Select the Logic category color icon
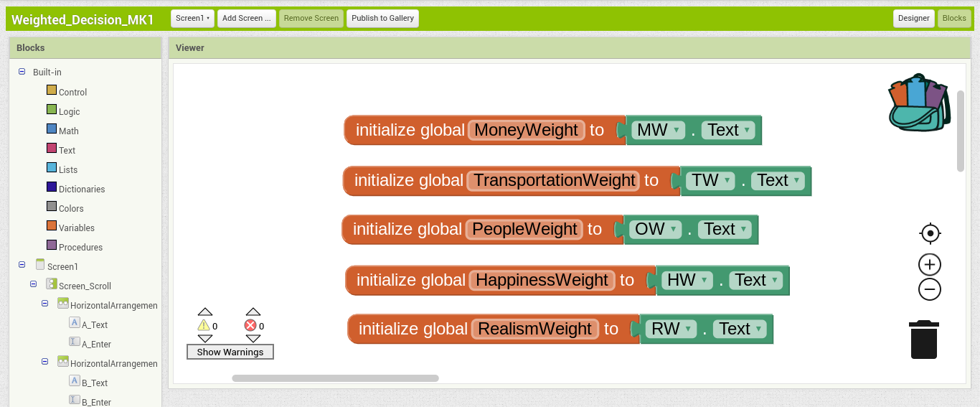This screenshot has width=980, height=407. click(52, 109)
